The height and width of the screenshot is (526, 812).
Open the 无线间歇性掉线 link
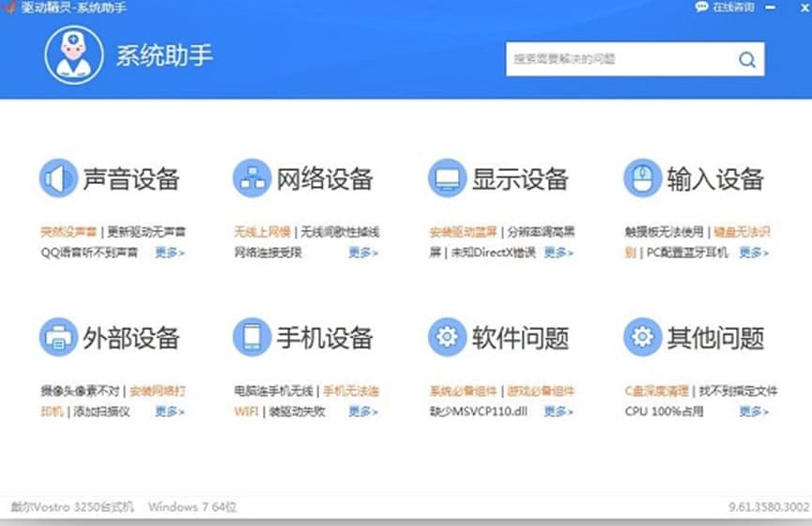click(x=340, y=232)
